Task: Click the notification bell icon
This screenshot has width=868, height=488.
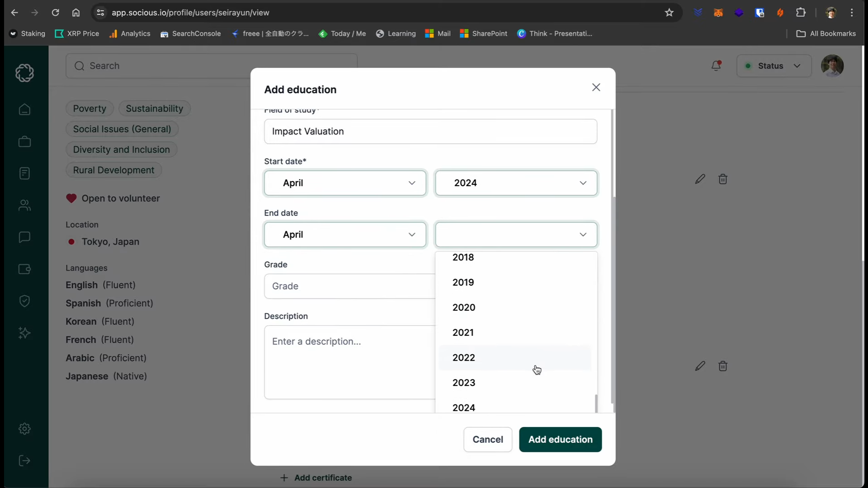Action: [x=716, y=66]
